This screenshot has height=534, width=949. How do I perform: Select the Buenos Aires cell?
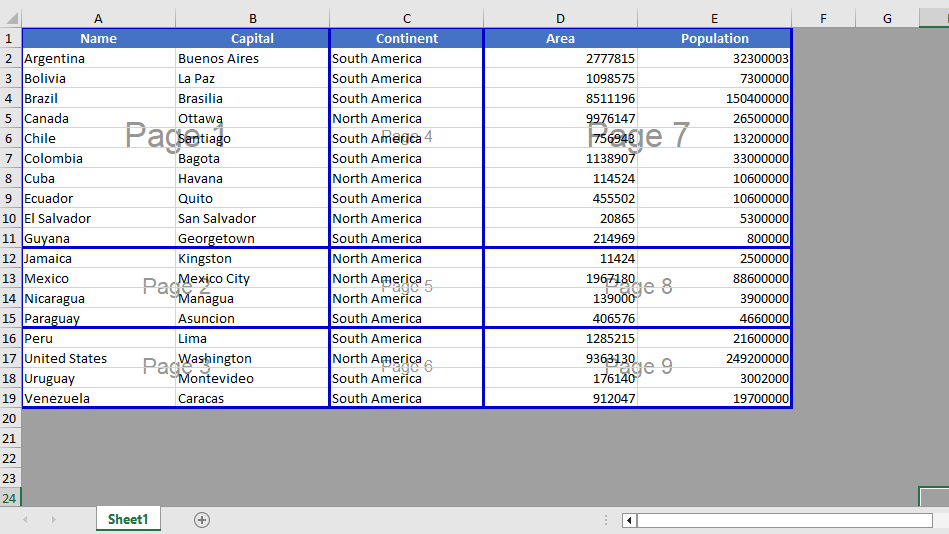tap(252, 59)
